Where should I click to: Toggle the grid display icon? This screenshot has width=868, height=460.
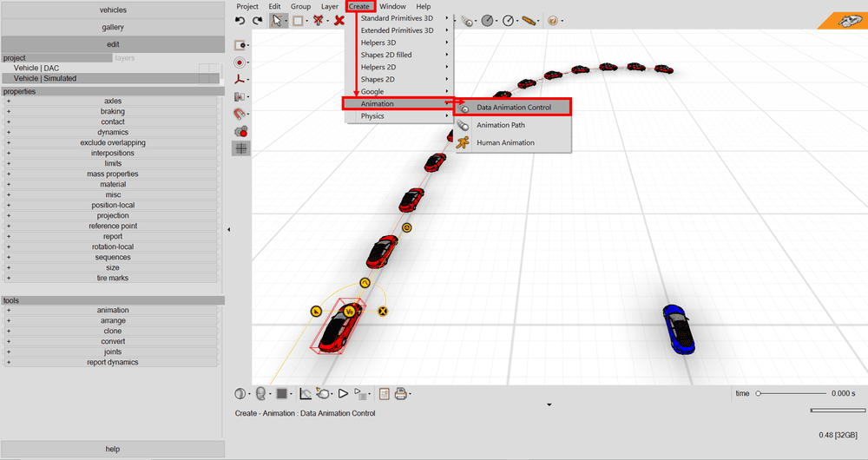(240, 148)
